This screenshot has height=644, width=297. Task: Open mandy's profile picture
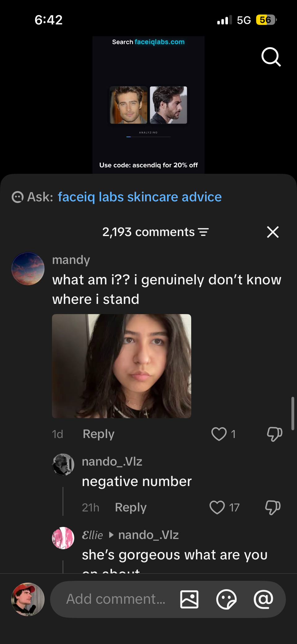click(28, 269)
